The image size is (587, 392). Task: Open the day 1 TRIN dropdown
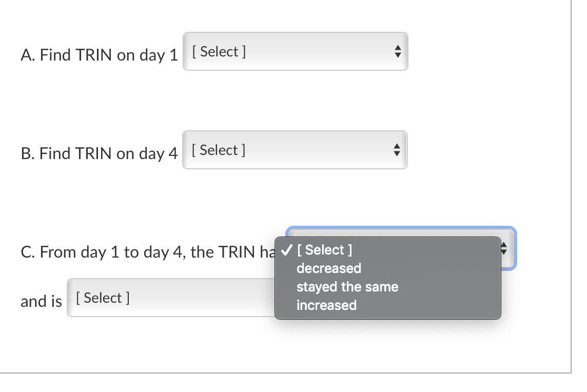pyautogui.click(x=295, y=51)
